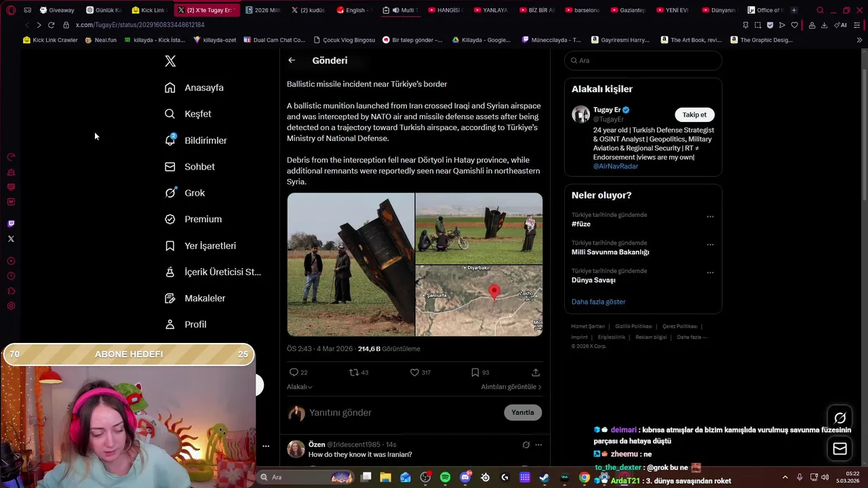Click the Ara search box on X
This screenshot has height=488, width=868.
tap(643, 60)
